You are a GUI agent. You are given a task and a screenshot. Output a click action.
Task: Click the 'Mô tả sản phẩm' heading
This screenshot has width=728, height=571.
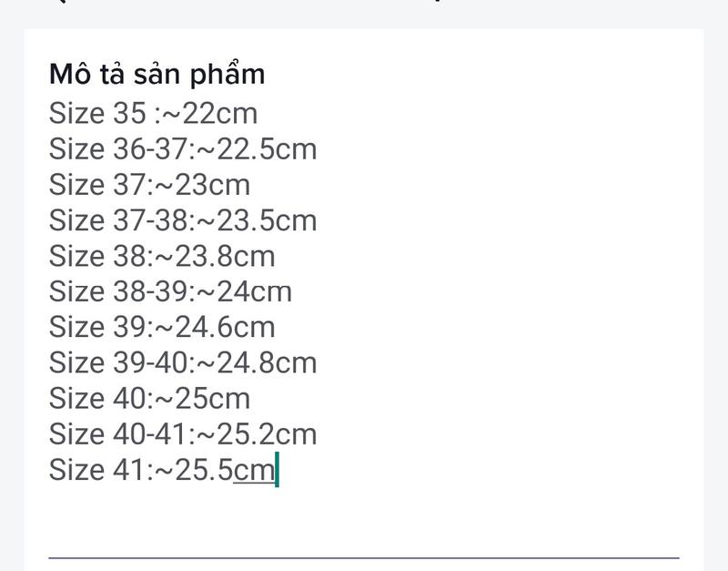point(157,75)
